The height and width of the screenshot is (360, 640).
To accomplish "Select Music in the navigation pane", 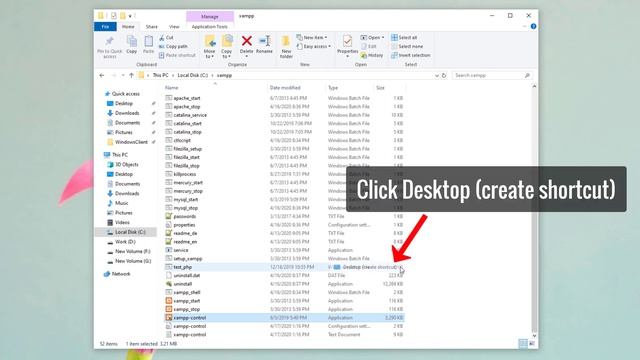I will coord(118,203).
